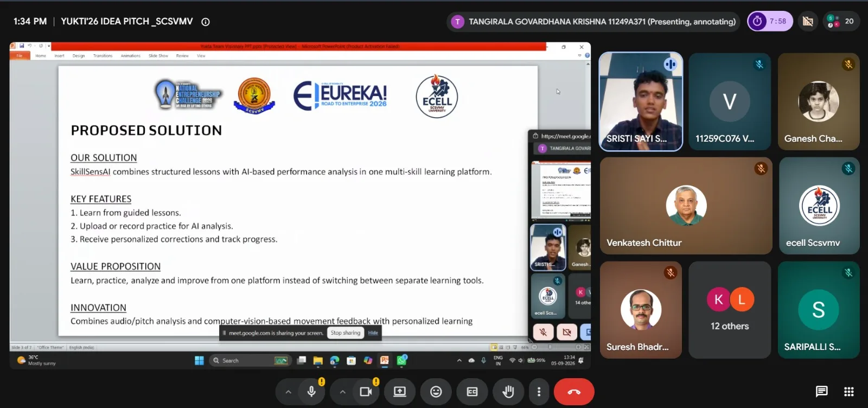Expand audio settings chevron beside microphone

pos(288,392)
